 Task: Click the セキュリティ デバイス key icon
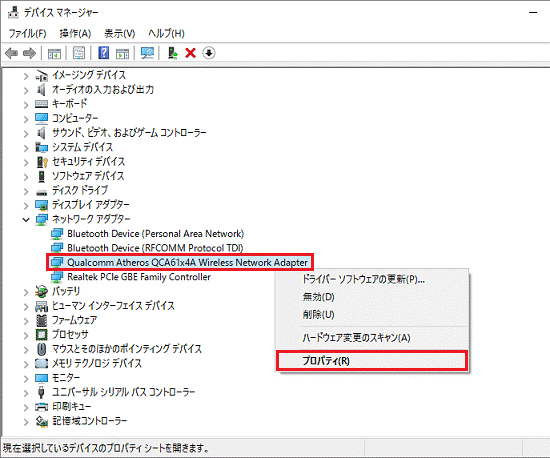(41, 162)
